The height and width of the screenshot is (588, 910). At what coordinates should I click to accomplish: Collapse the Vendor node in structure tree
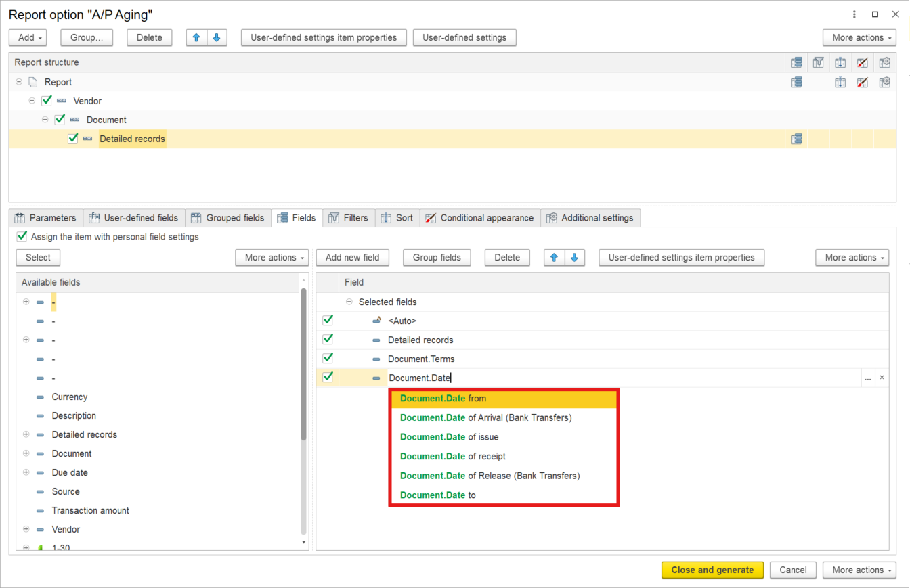32,101
